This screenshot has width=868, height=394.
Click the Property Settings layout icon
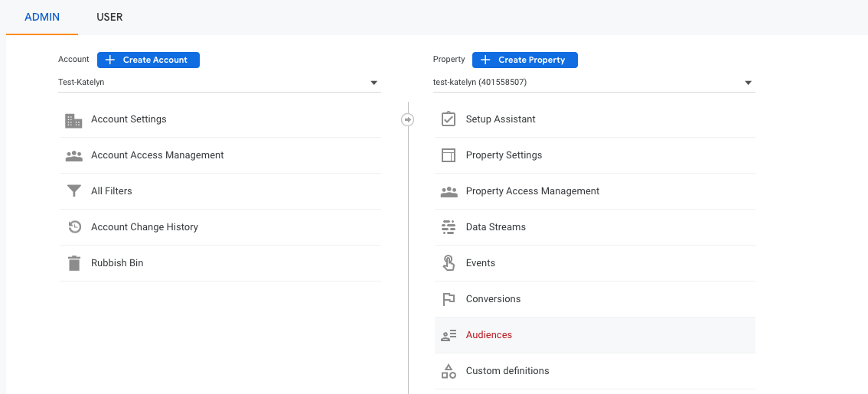pyautogui.click(x=449, y=155)
